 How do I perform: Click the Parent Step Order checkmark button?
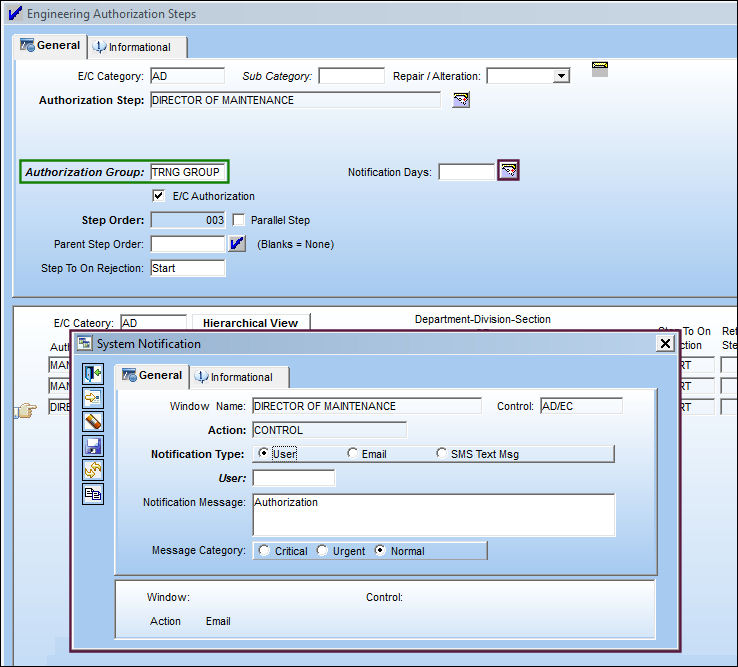click(x=237, y=244)
